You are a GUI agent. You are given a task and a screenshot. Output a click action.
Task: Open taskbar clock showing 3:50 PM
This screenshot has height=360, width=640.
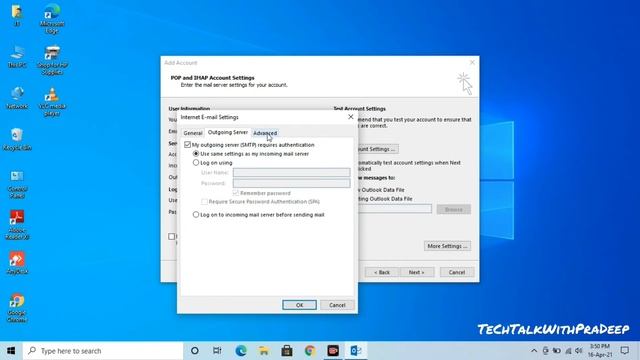(x=599, y=351)
